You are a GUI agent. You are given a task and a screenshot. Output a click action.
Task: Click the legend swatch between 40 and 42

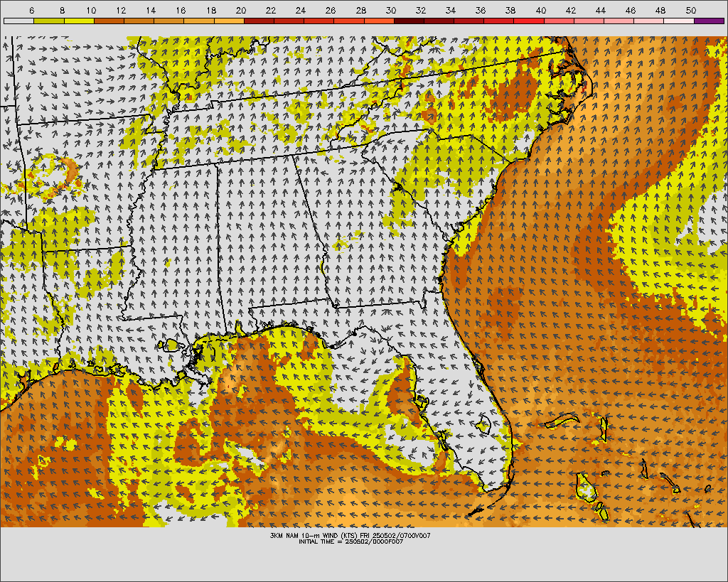click(x=559, y=21)
